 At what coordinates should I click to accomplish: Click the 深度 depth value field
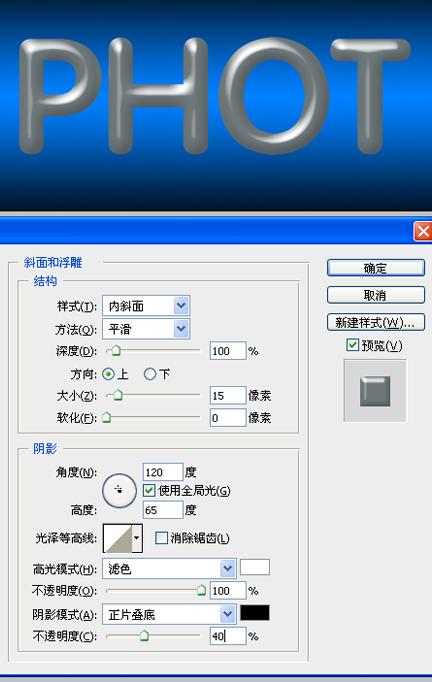point(228,351)
